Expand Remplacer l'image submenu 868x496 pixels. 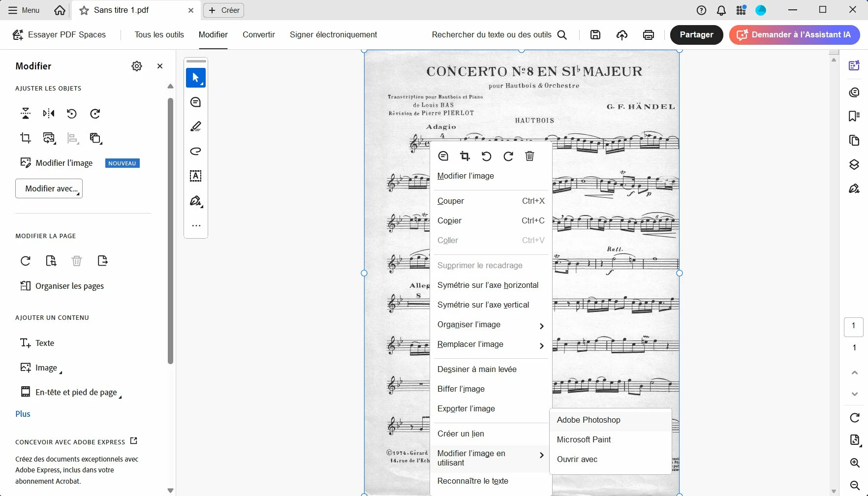coord(491,344)
